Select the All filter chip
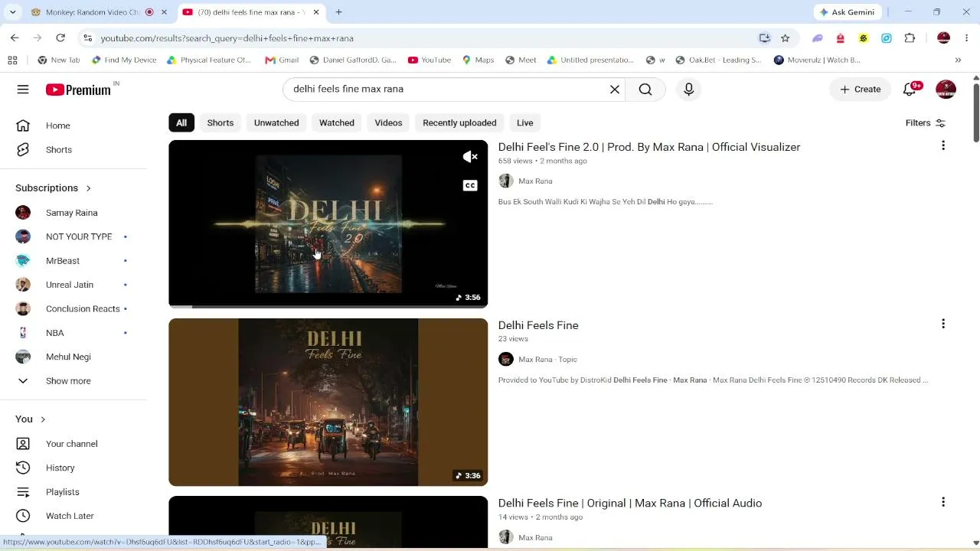The height and width of the screenshot is (551, 980). coord(181,122)
